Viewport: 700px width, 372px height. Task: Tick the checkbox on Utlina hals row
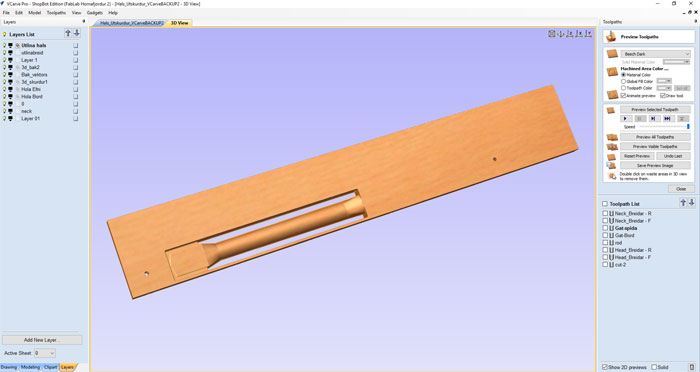(75, 46)
